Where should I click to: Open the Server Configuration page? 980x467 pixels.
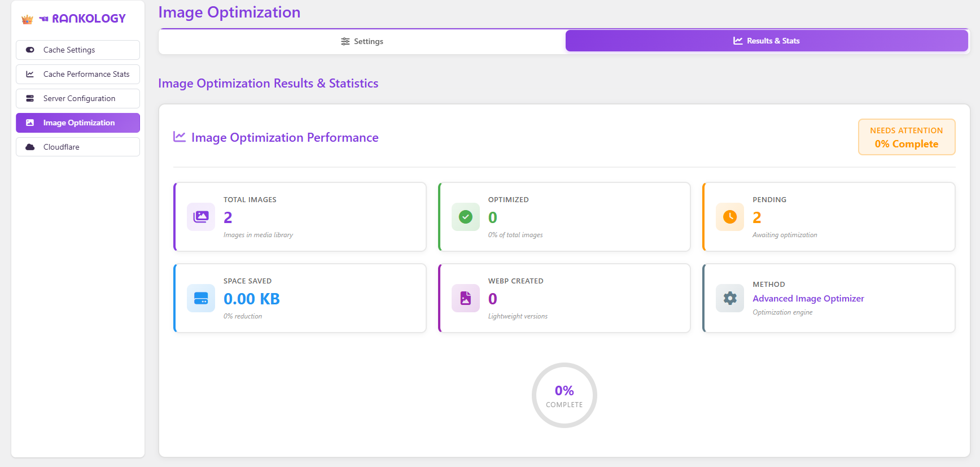coord(78,98)
